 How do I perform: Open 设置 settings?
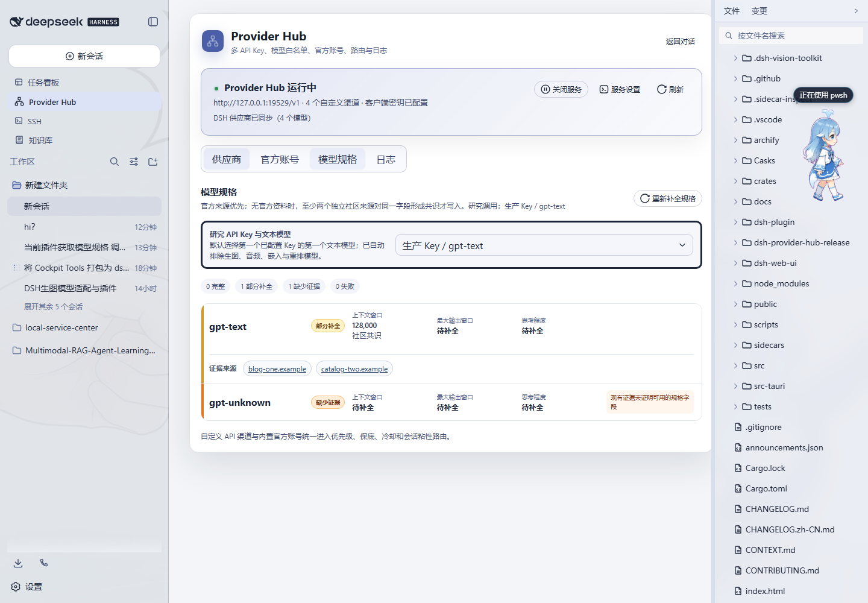point(27,587)
